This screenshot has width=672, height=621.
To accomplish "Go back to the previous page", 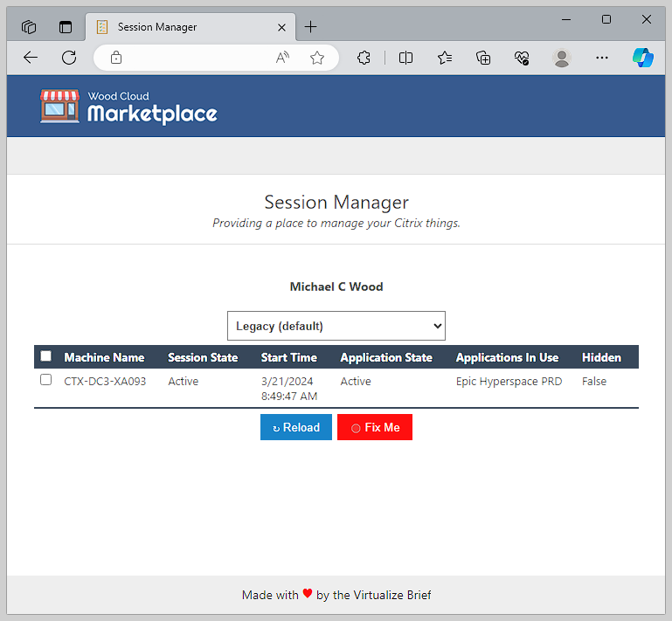I will 31,58.
